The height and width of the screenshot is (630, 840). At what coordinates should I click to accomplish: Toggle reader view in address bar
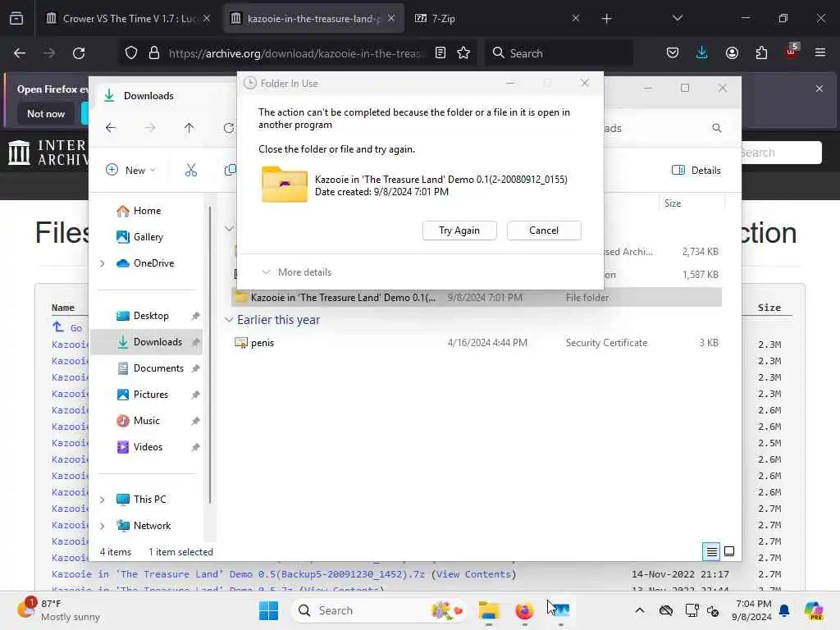point(441,53)
